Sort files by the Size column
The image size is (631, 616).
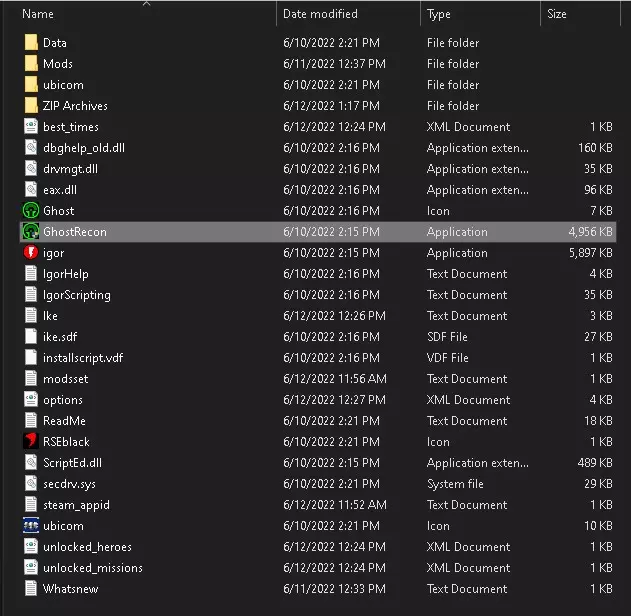(557, 14)
